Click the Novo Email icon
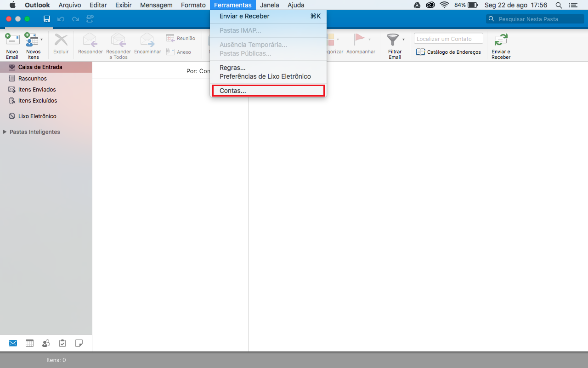 (x=12, y=40)
